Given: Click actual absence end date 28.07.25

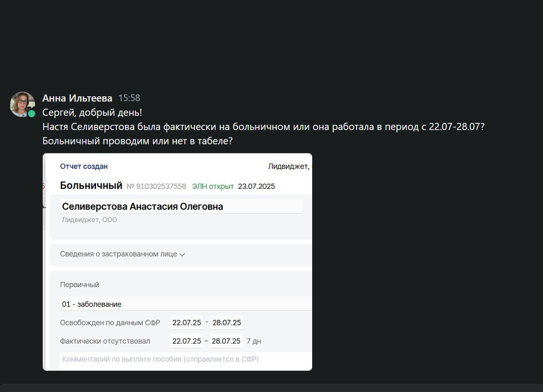Looking at the screenshot, I should [x=226, y=341].
